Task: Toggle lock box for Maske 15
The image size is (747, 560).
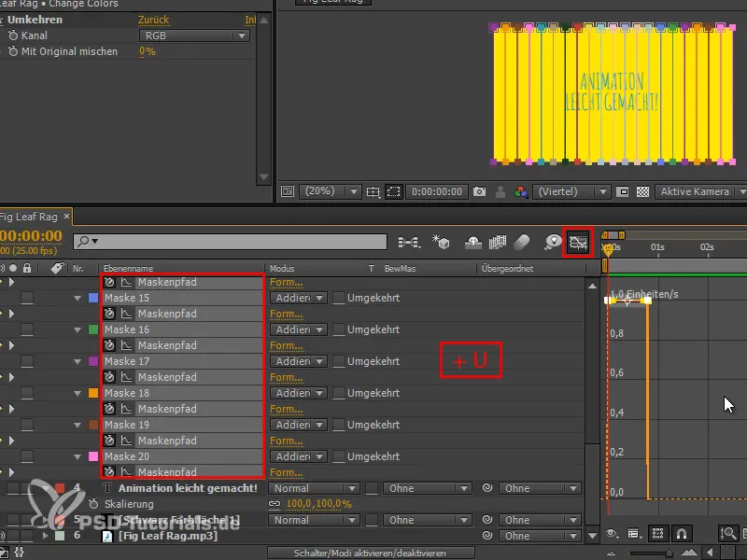Action: coord(27,298)
